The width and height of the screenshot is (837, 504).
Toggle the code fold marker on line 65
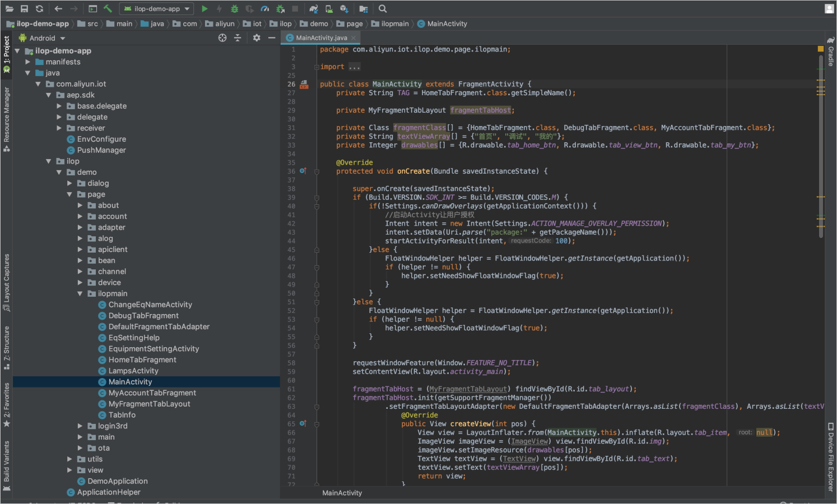tap(317, 424)
